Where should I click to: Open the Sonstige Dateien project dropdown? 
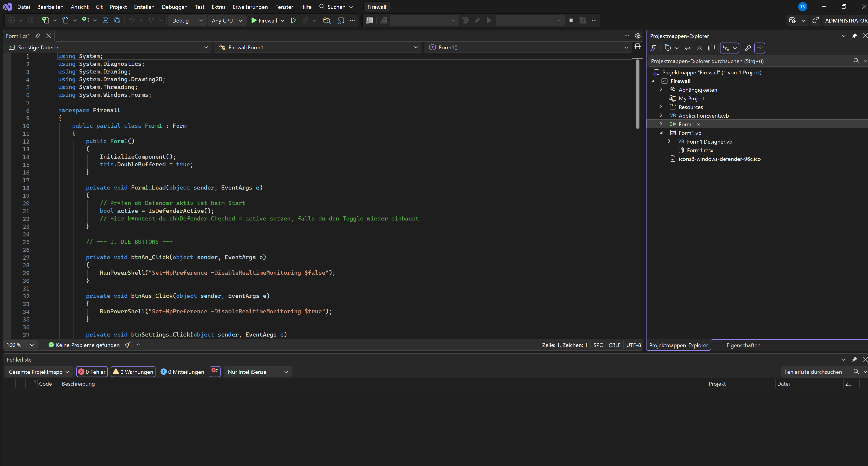tap(108, 47)
